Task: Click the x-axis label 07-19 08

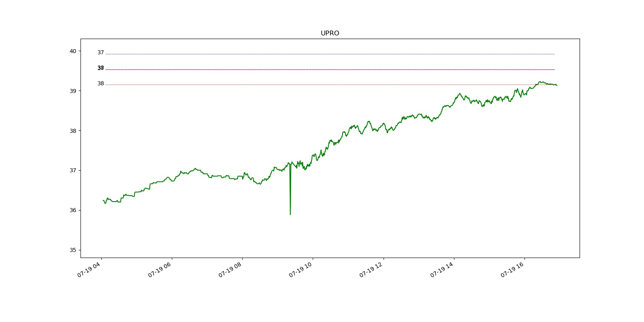Action: (x=230, y=269)
